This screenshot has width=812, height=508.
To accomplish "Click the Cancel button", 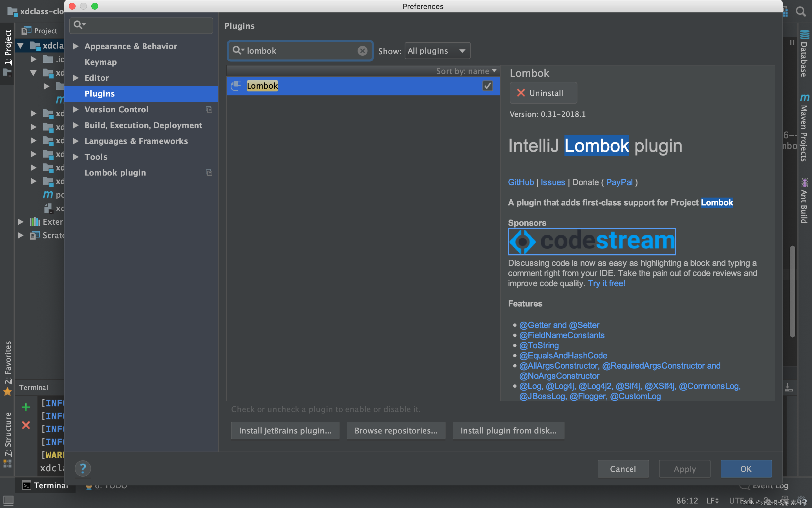I will (623, 469).
